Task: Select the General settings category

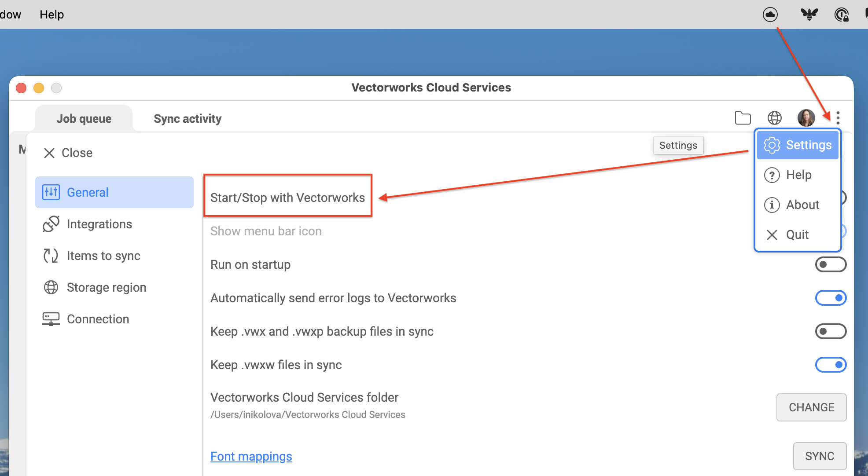Action: click(x=114, y=192)
